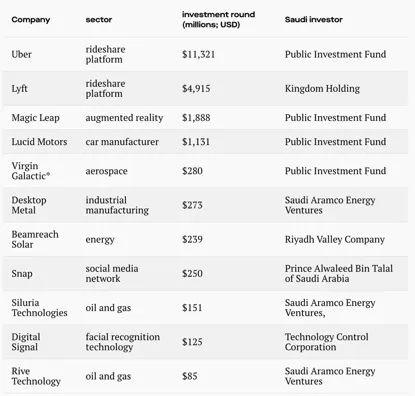Click the Snap company name

(22, 274)
